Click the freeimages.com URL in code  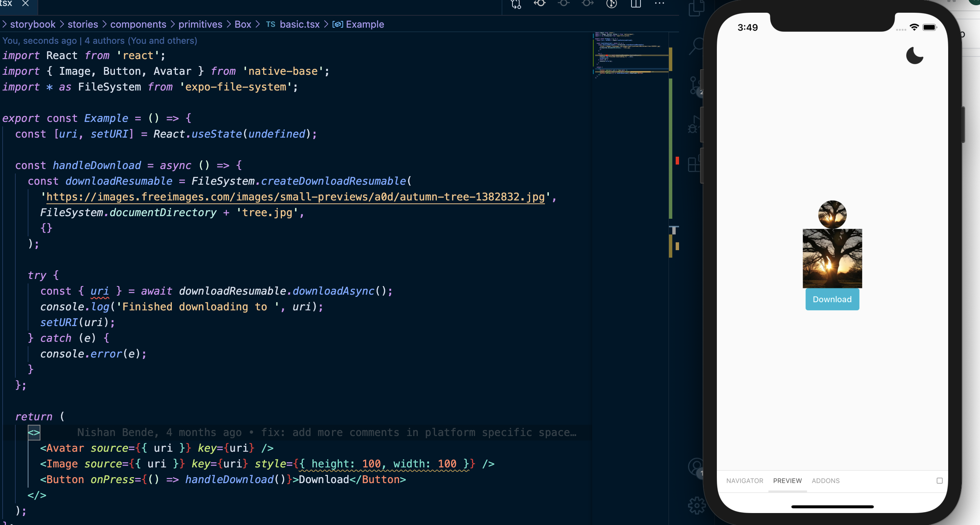pos(295,197)
